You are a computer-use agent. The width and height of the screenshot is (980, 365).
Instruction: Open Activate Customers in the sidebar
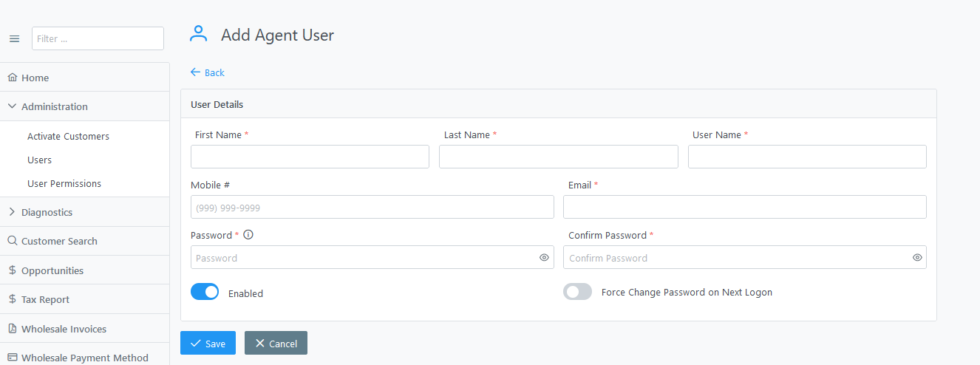click(x=68, y=137)
